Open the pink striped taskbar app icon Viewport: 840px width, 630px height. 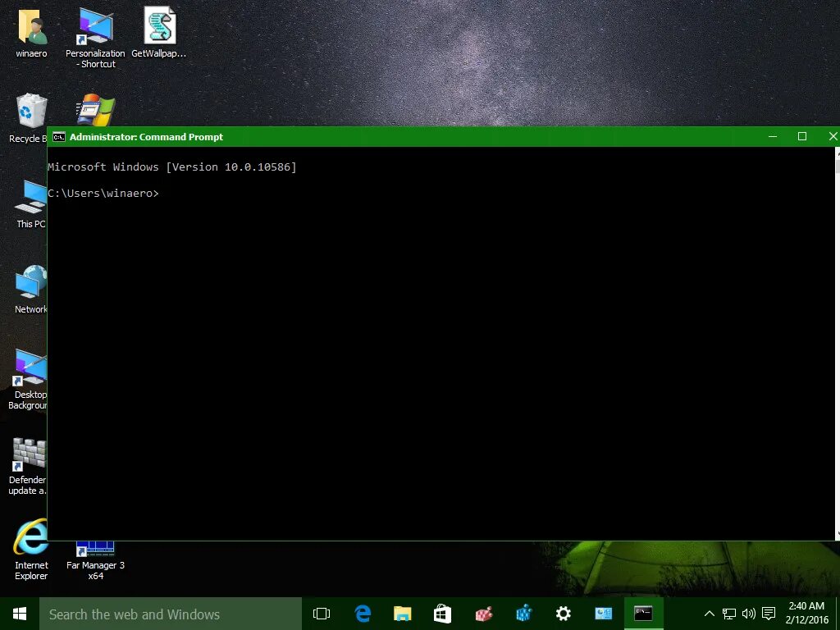pyautogui.click(x=484, y=614)
